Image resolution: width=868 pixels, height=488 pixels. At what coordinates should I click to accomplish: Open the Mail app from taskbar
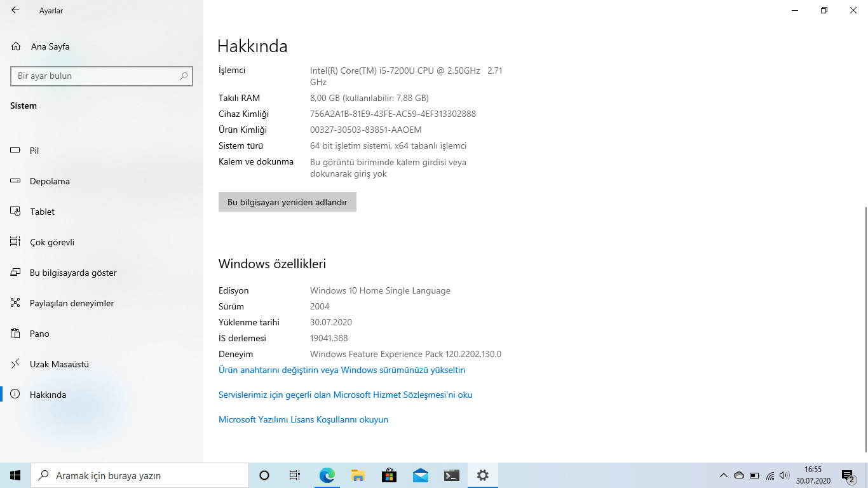[420, 475]
